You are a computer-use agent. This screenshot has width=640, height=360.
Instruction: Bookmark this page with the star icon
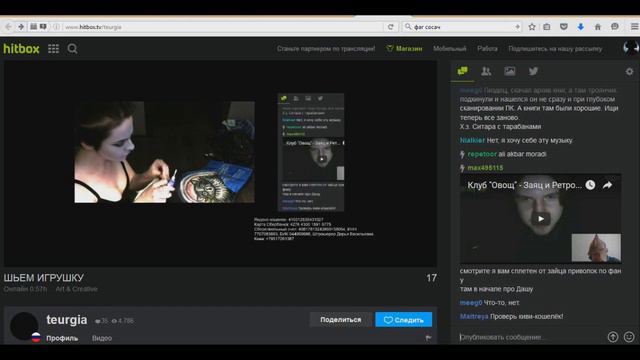(x=532, y=27)
